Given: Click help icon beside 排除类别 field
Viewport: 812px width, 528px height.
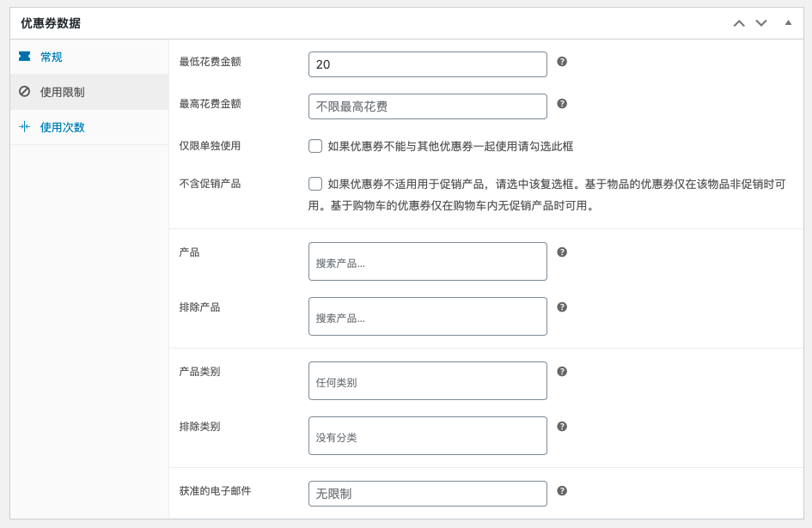Looking at the screenshot, I should pyautogui.click(x=562, y=427).
